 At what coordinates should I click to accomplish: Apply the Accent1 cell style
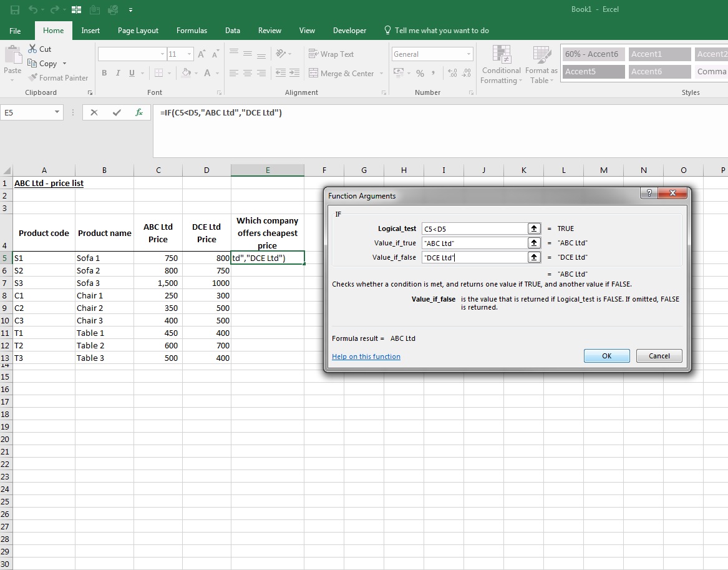[x=660, y=54]
